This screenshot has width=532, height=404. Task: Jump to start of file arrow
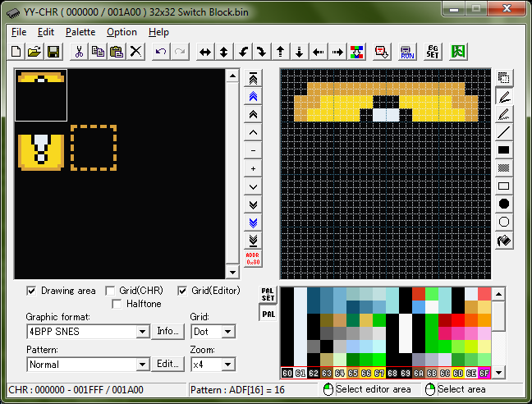pos(253,78)
